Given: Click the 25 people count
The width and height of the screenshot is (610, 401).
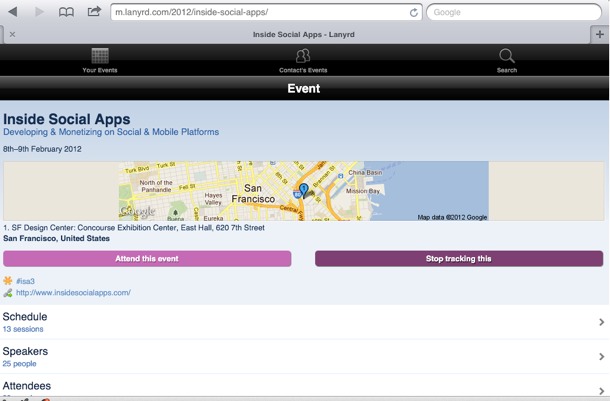Looking at the screenshot, I should coord(19,364).
